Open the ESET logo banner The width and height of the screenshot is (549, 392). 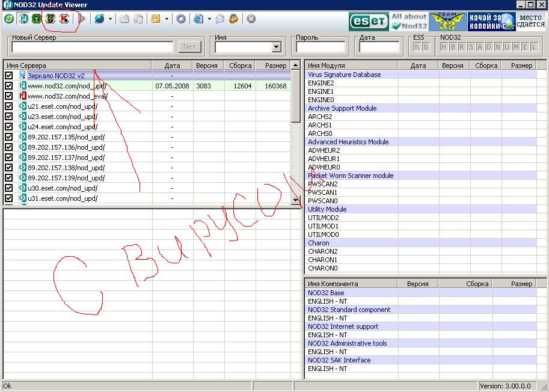click(369, 22)
